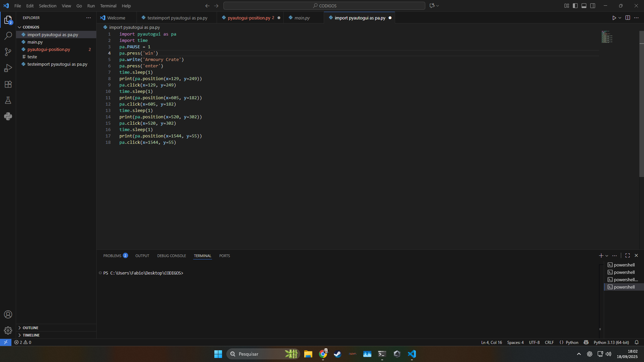Image resolution: width=644 pixels, height=362 pixels.
Task: Select interpreter Python 3.13 (64-bit)
Action: (611, 342)
